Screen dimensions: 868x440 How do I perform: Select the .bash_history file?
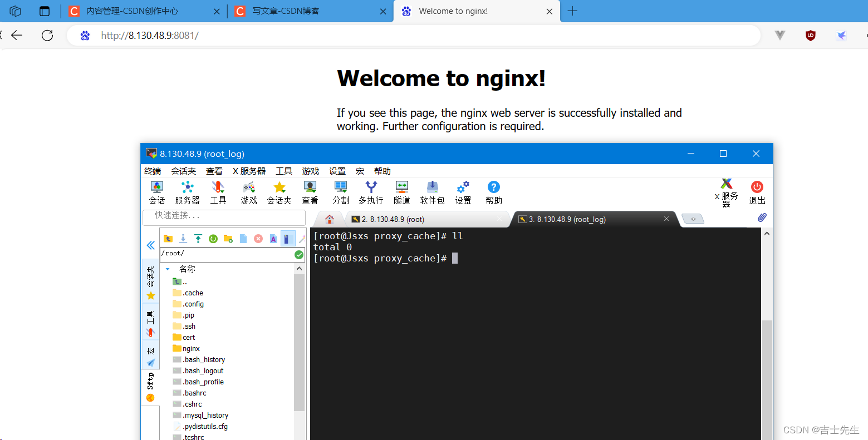point(199,360)
